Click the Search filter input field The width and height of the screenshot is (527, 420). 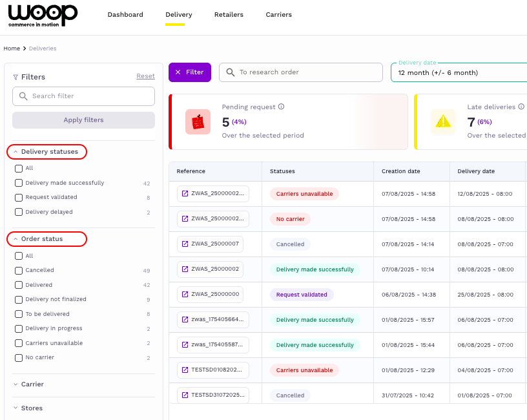click(84, 96)
